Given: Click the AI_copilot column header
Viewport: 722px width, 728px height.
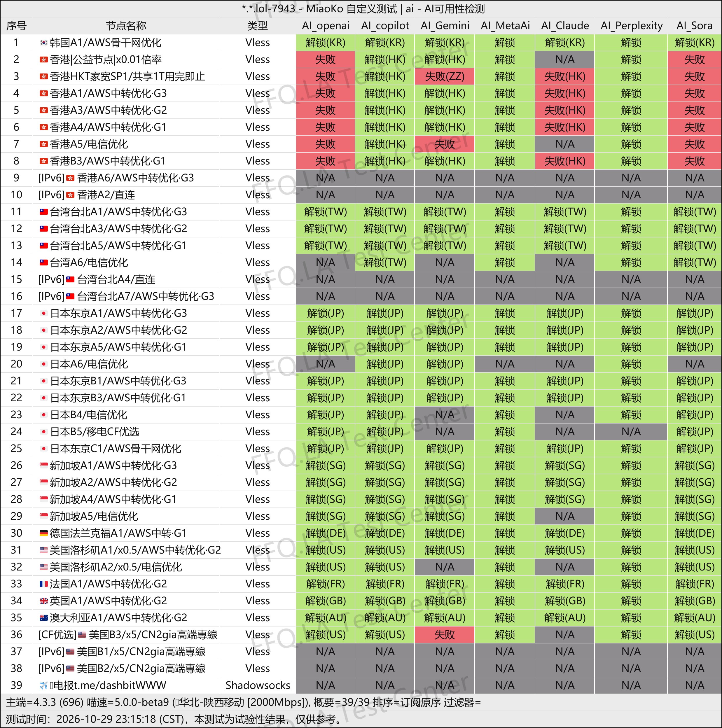Looking at the screenshot, I should pos(385,26).
